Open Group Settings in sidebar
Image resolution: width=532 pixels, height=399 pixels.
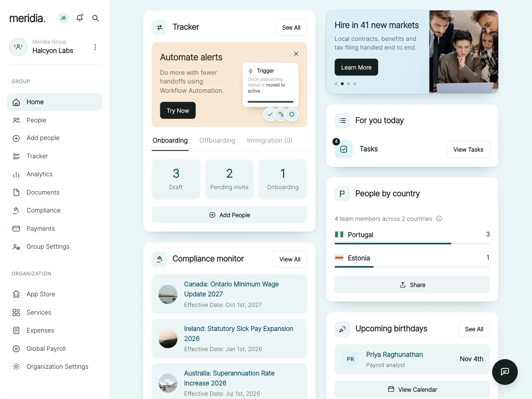[55, 247]
